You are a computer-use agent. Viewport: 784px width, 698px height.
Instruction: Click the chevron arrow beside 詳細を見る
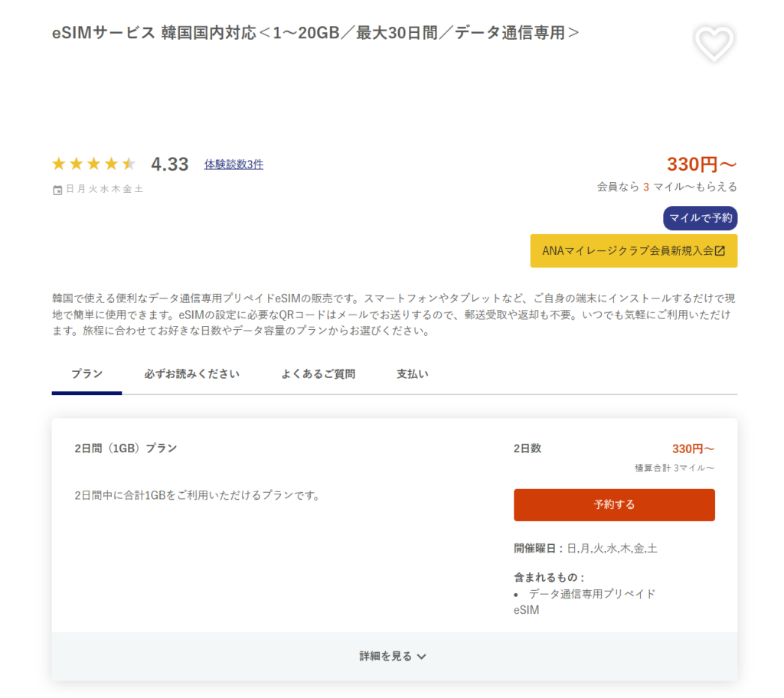click(x=422, y=657)
